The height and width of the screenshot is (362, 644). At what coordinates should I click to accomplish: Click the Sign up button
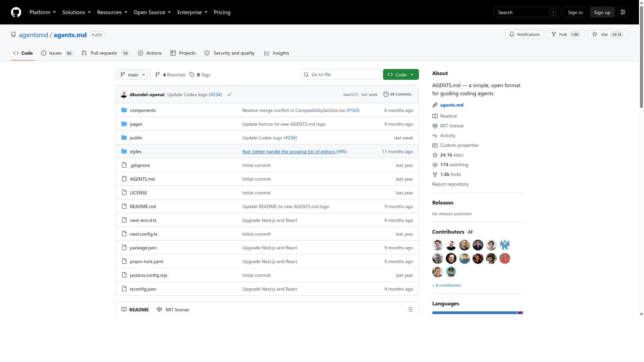coord(602,12)
